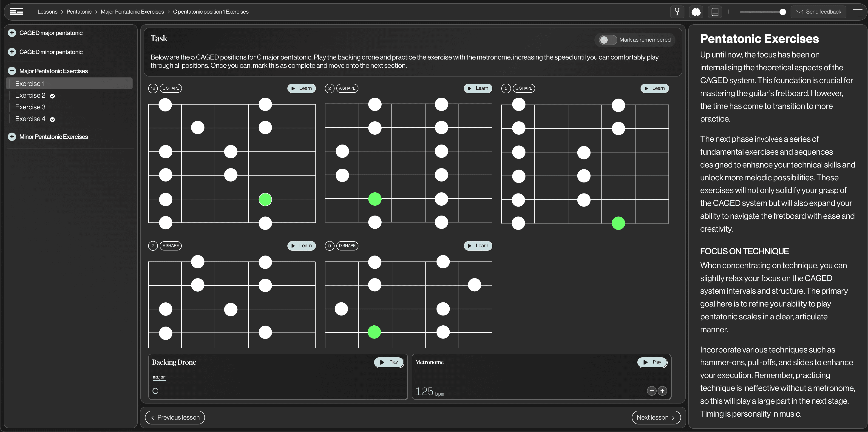Click the C SHAPE label badge
This screenshot has width=868, height=432.
(171, 88)
